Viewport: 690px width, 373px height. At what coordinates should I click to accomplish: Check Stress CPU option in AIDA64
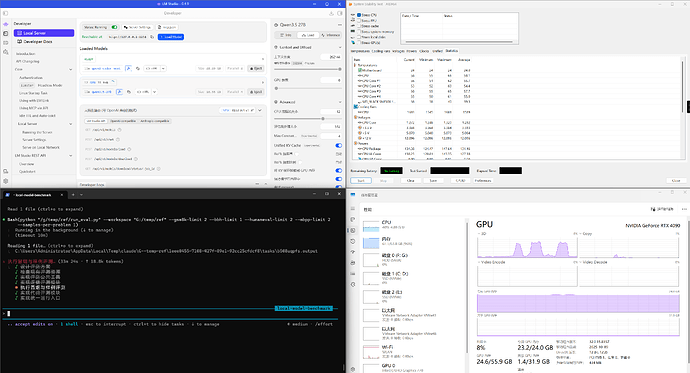360,15
